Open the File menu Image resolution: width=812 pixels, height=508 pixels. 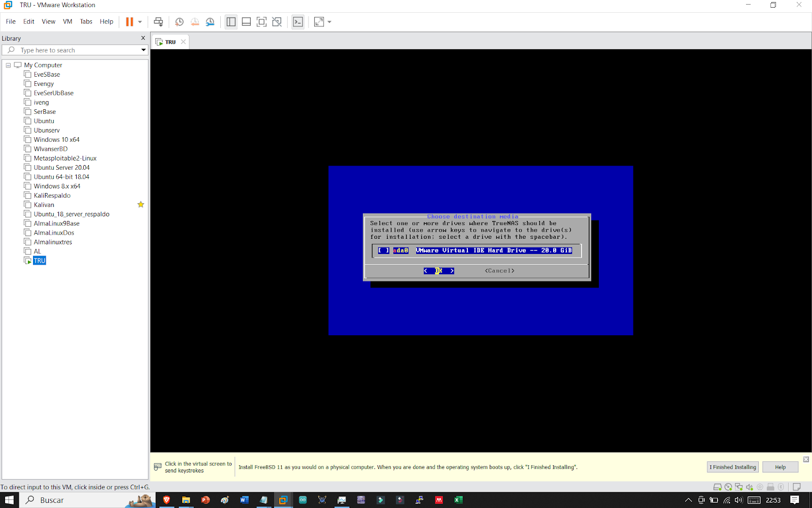(11, 21)
